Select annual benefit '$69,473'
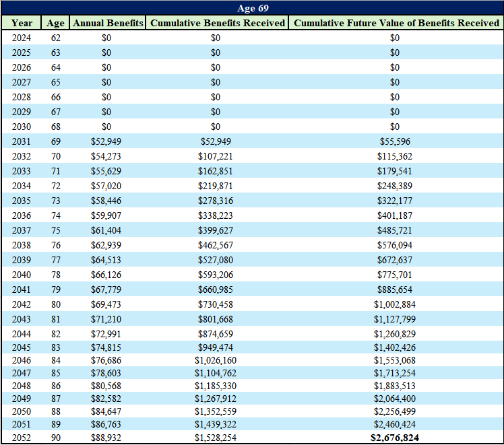The image size is (504, 445). pos(106,304)
